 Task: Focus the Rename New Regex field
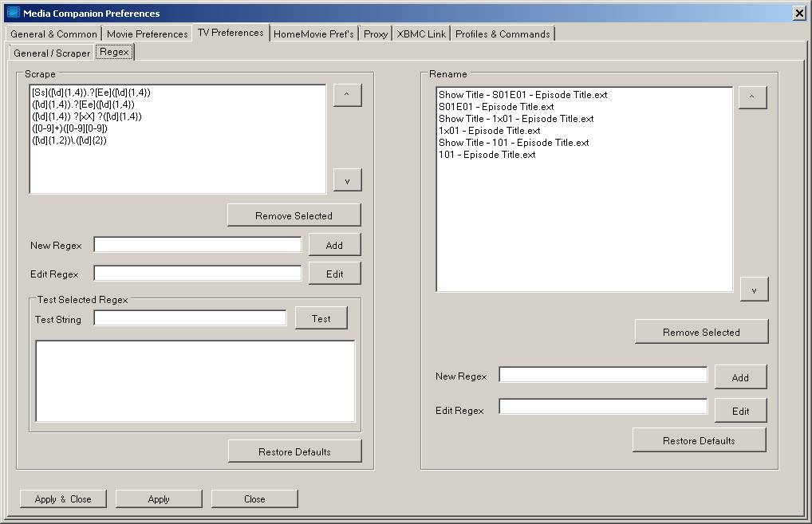pos(603,374)
